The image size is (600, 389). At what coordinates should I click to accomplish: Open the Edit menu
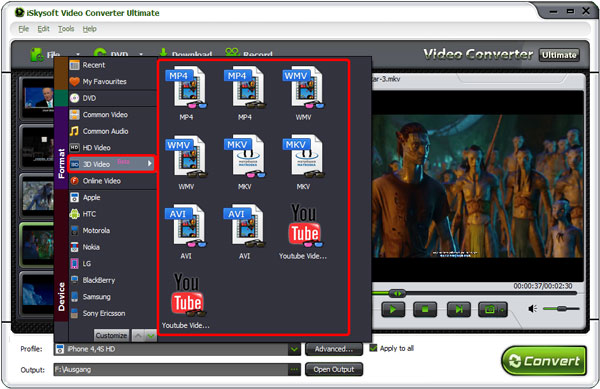[43, 29]
